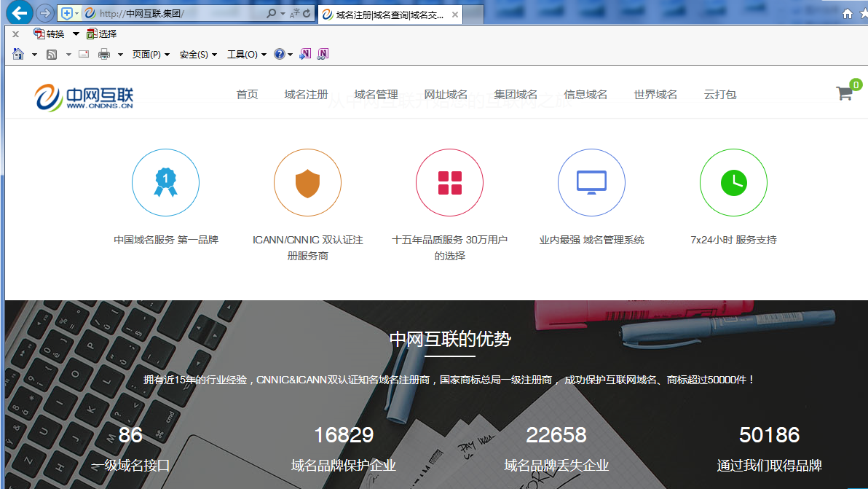
Task: Click the blue monitor circle icon
Action: coord(591,183)
